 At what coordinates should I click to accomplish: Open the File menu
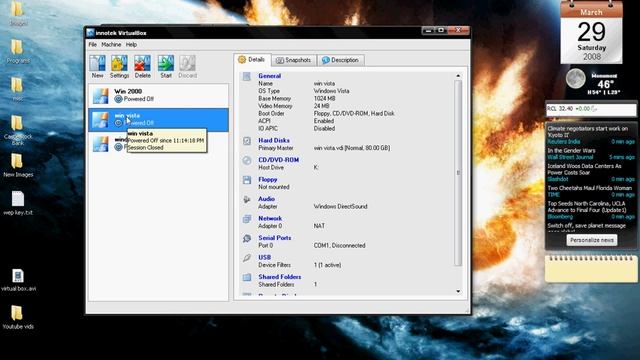point(93,44)
